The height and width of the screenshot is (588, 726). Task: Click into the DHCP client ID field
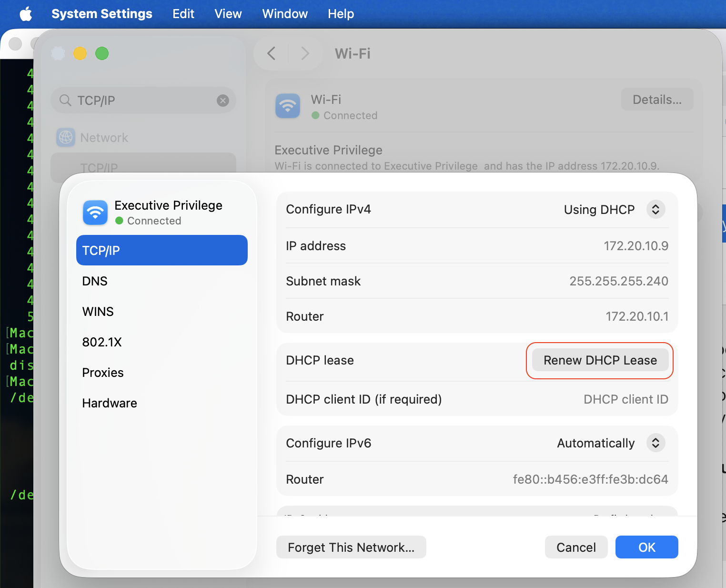(x=625, y=399)
